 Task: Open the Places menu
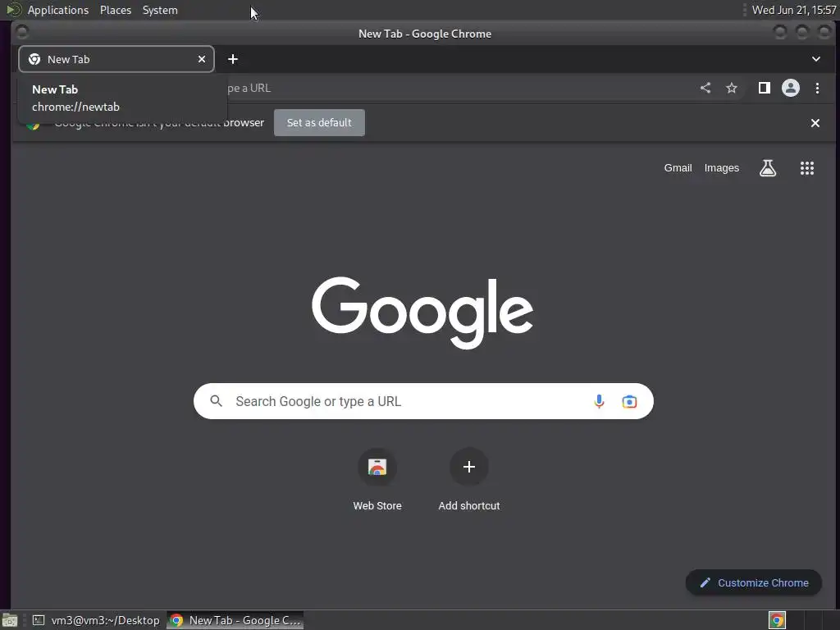pos(116,10)
